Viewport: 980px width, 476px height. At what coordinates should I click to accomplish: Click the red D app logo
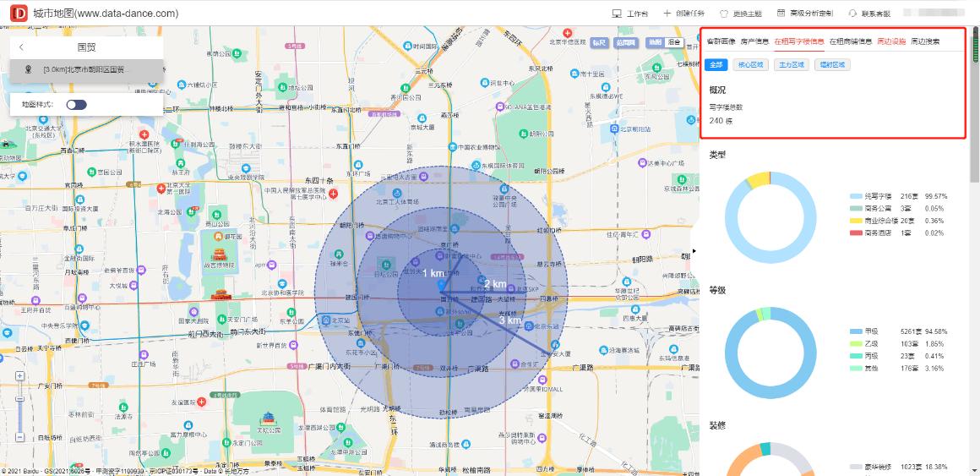click(x=18, y=13)
